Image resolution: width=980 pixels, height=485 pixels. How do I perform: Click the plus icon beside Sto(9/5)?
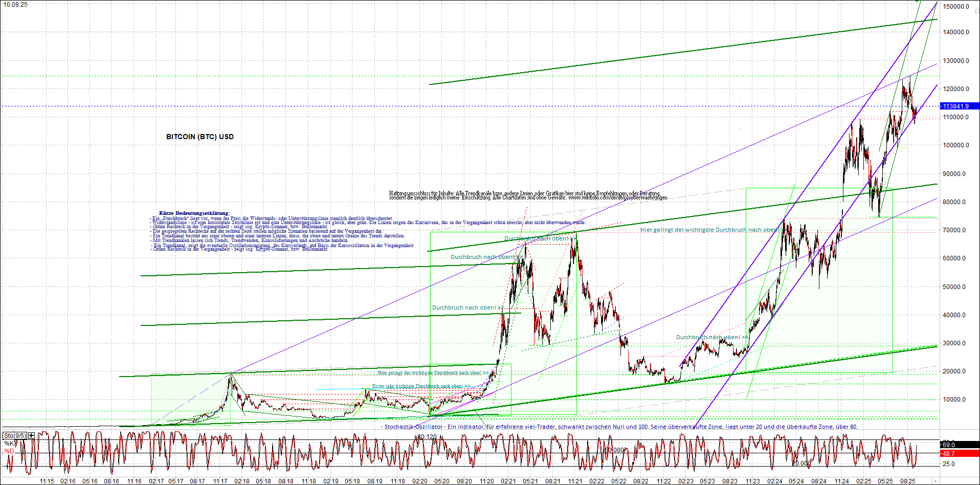tap(31, 435)
